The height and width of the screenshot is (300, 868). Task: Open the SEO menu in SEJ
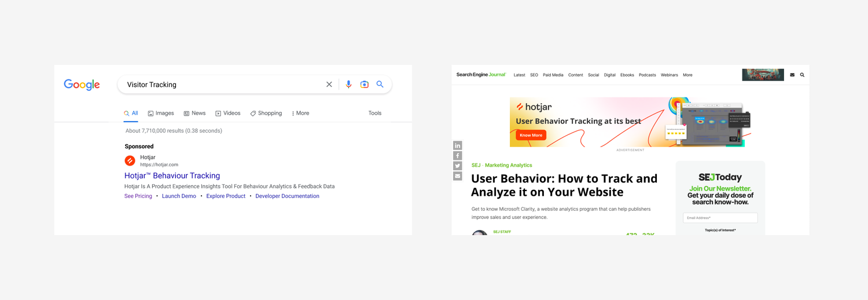[534, 75]
